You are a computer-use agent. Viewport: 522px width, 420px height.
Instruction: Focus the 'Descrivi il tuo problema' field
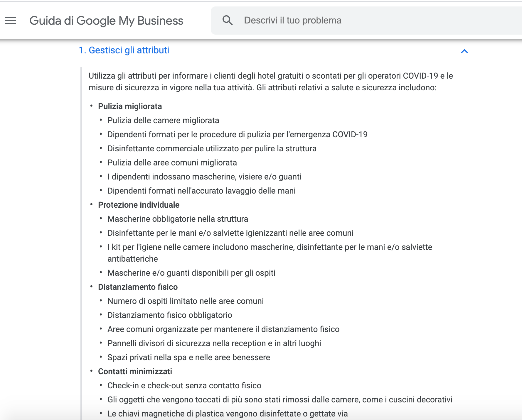[x=352, y=21]
